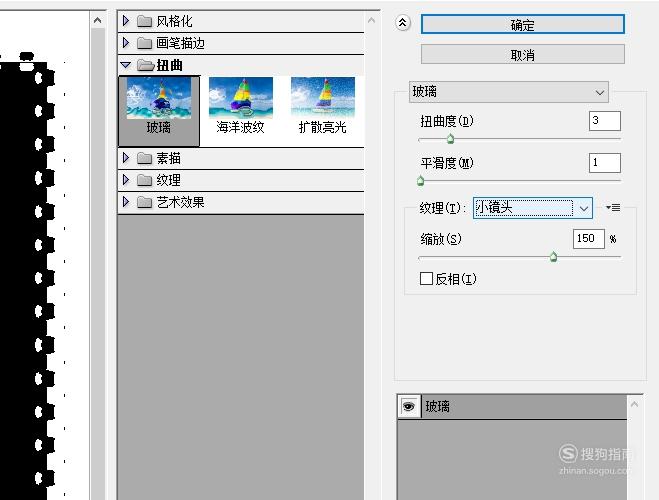Click the 确定 button to confirm

point(522,25)
